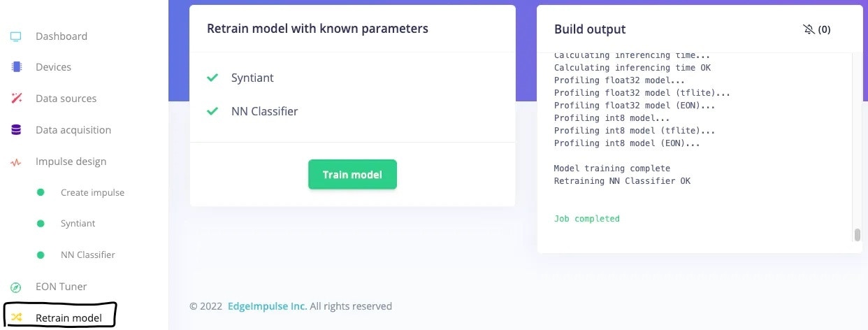
Task: Click the Build output scrollbar thumb
Action: coord(858,234)
